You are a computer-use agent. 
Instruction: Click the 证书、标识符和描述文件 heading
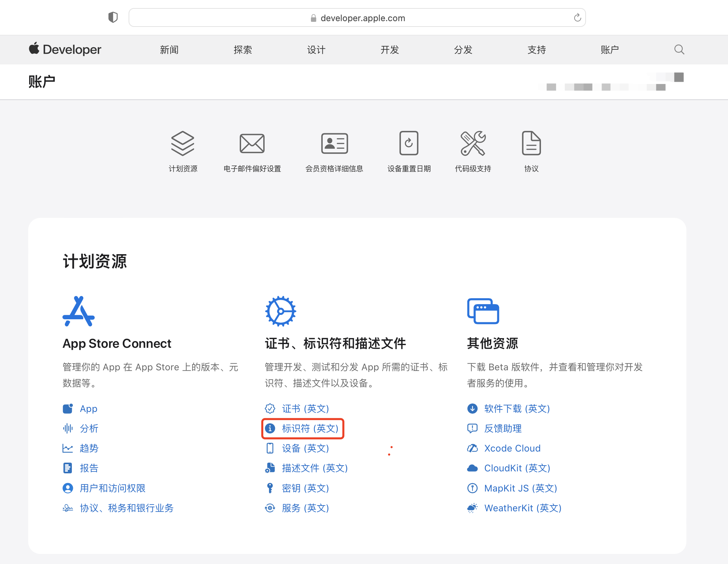[x=335, y=343]
